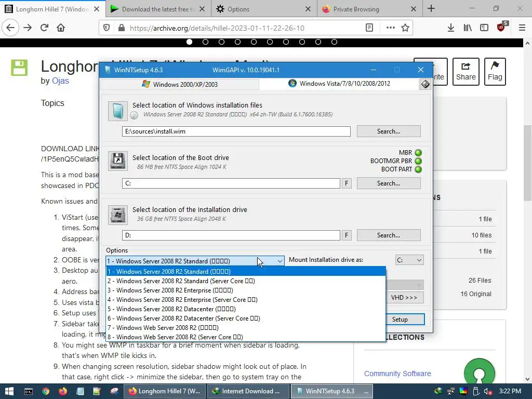The width and height of the screenshot is (532, 399).
Task: Choose option 3 Windows Server 2008 R2 Enterprise
Action: [246, 290]
